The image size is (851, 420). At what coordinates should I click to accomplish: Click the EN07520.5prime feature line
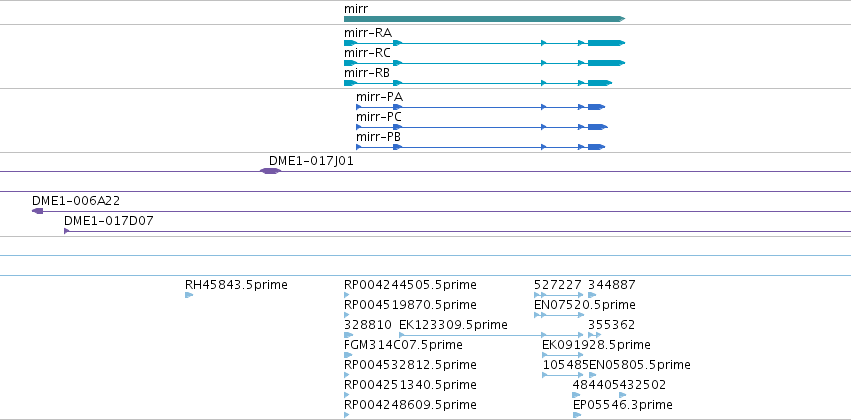point(559,315)
